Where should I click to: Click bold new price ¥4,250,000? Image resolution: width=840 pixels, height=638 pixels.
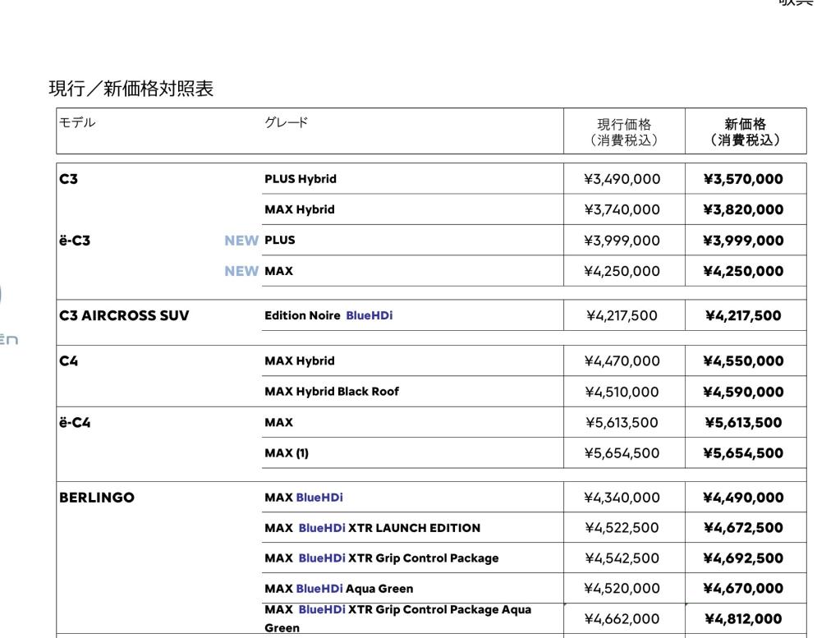[744, 271]
